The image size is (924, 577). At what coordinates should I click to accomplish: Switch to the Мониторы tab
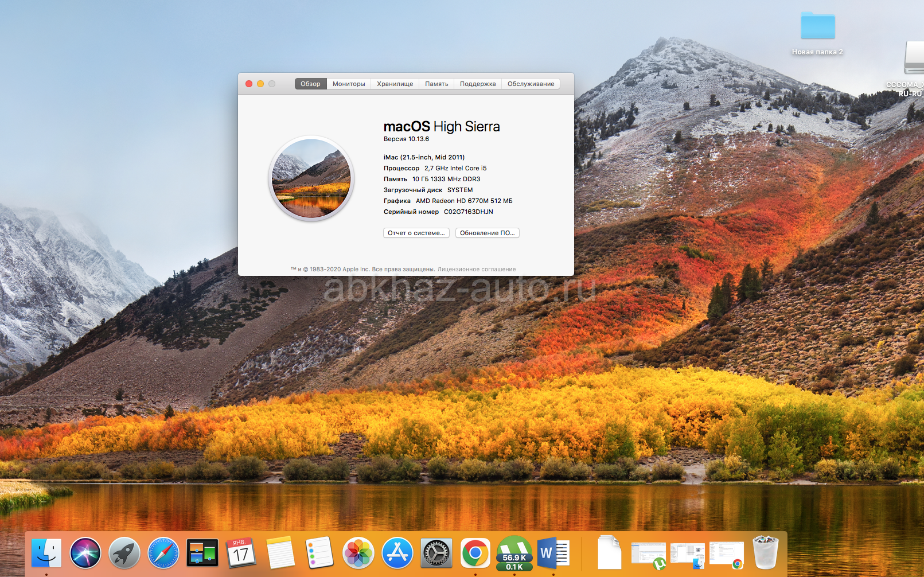pyautogui.click(x=349, y=84)
